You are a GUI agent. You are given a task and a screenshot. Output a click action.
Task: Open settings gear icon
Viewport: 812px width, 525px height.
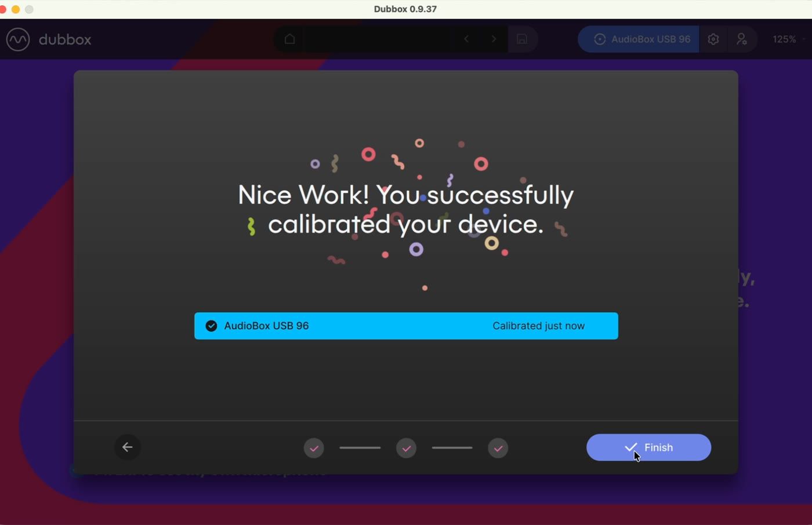pos(713,39)
